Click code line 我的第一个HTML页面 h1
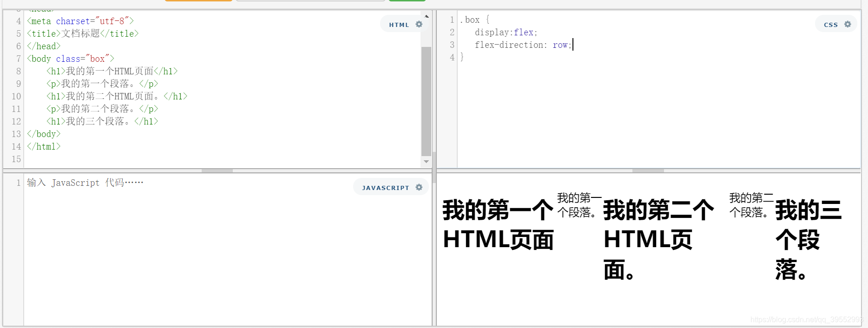Viewport: 868px width, 328px height. [x=112, y=71]
